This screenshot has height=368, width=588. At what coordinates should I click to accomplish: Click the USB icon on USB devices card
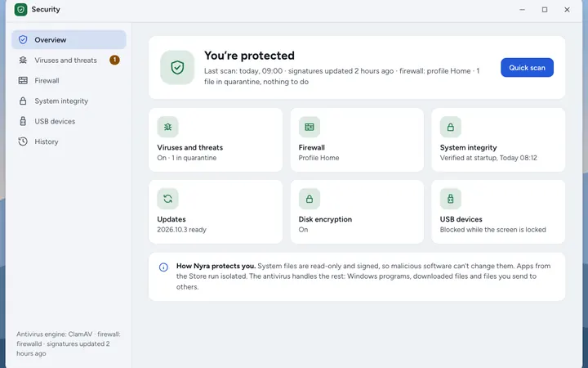[450, 199]
